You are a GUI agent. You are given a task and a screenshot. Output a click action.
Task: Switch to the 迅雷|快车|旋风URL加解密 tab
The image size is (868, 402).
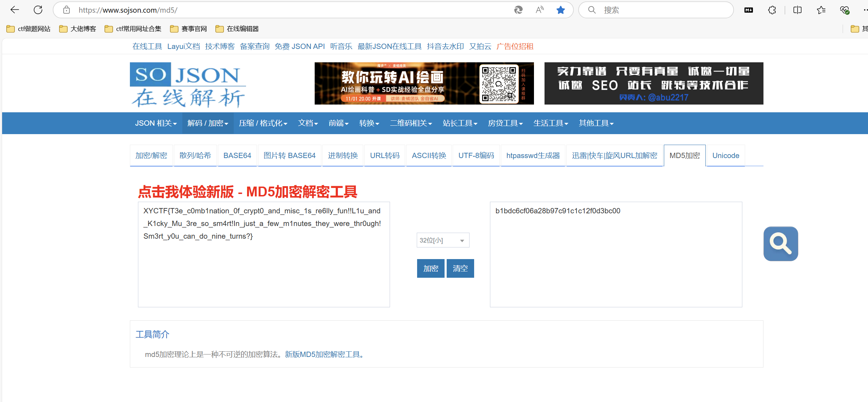pyautogui.click(x=615, y=155)
